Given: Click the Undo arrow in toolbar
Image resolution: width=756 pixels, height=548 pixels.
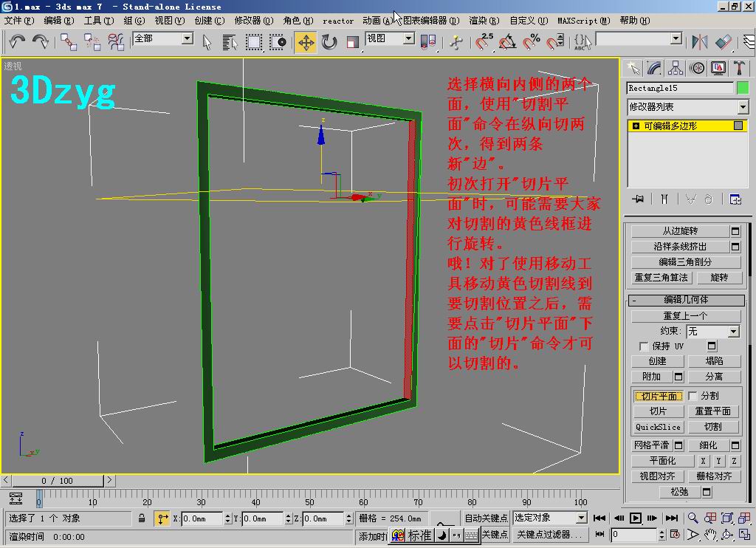Looking at the screenshot, I should point(17,41).
